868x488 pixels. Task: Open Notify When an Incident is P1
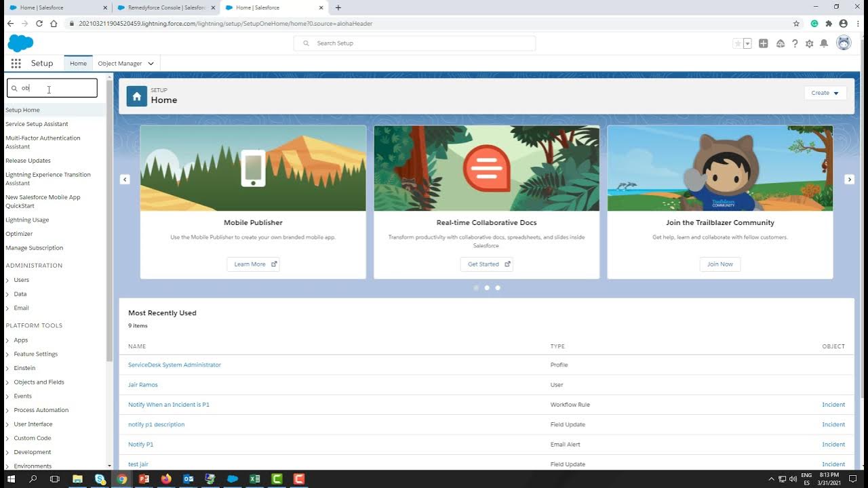[x=169, y=405]
